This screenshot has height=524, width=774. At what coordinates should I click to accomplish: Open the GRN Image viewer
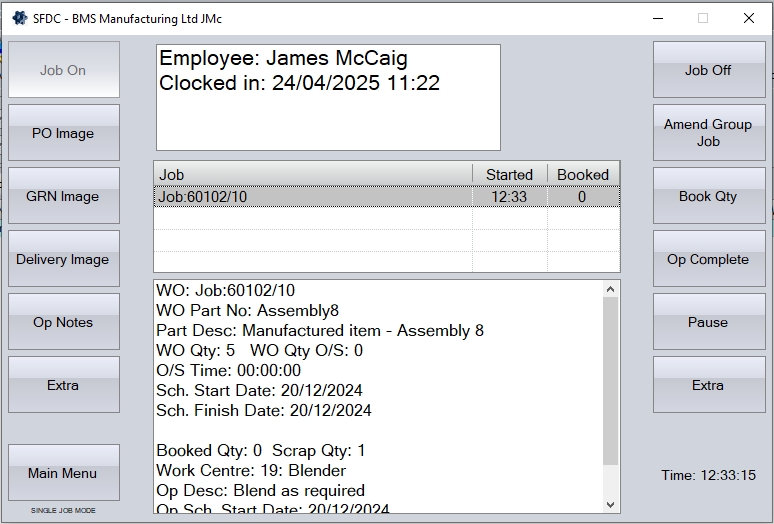pos(63,196)
